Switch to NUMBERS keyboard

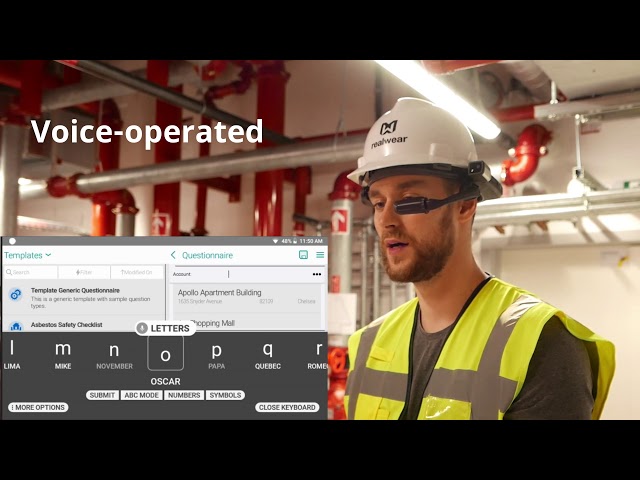[x=184, y=395]
